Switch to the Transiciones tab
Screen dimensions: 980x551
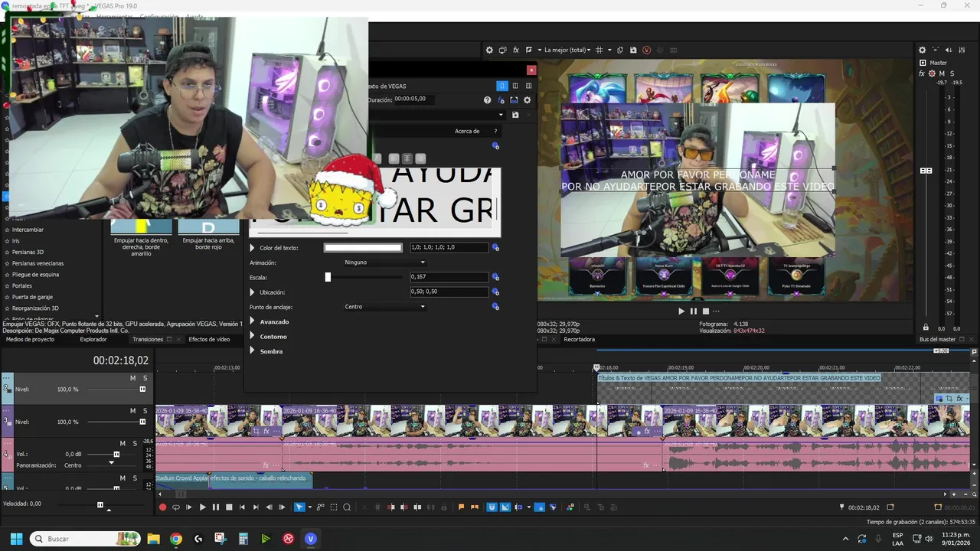148,339
